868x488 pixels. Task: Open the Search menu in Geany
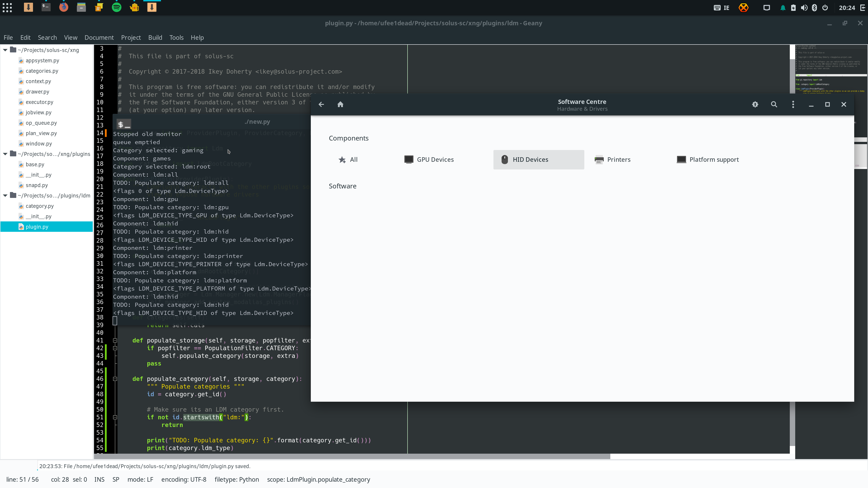(x=47, y=37)
